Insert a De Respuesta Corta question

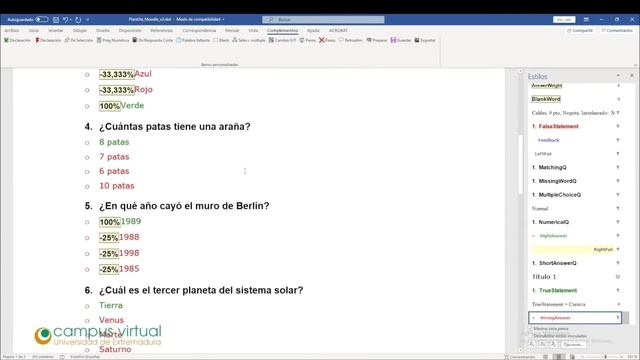[153, 40]
